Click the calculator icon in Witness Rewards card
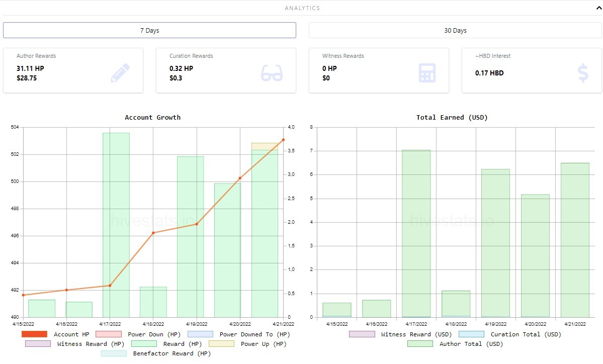The height and width of the screenshot is (364, 603). (x=427, y=72)
